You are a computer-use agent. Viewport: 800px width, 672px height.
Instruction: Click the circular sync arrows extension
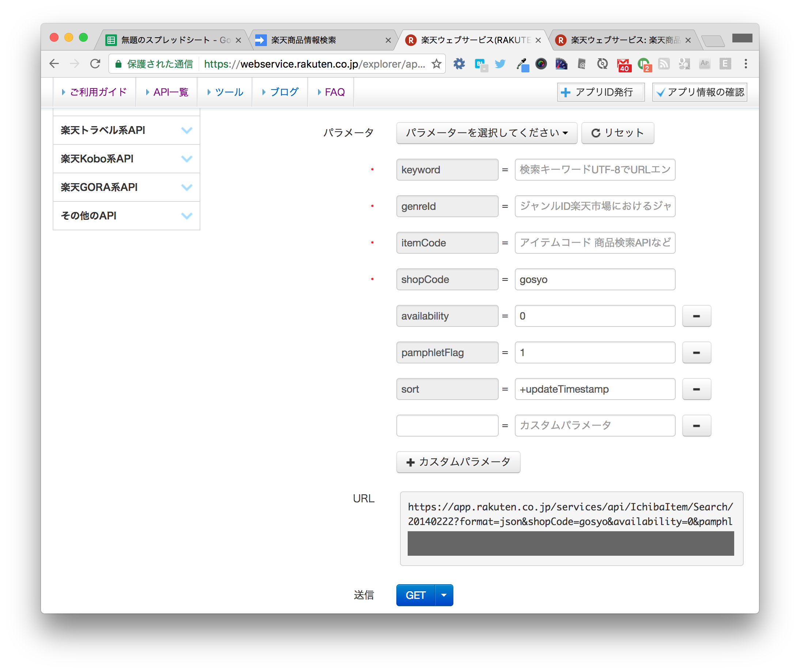coord(602,64)
